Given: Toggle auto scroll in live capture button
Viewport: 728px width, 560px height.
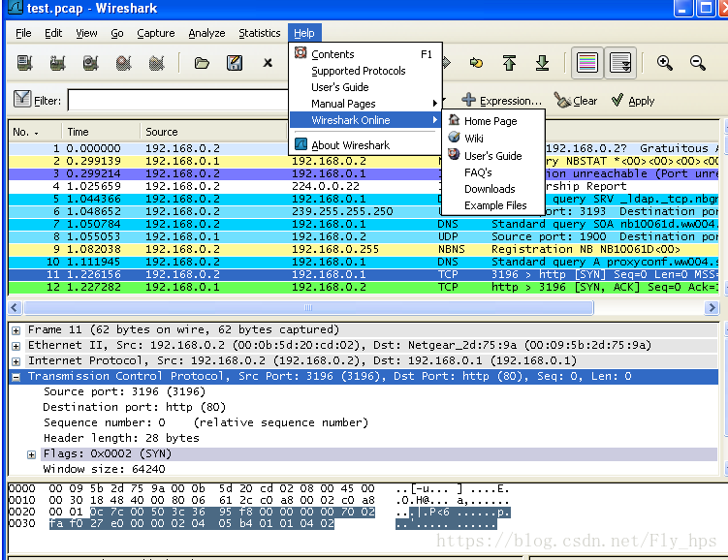Looking at the screenshot, I should point(620,63).
